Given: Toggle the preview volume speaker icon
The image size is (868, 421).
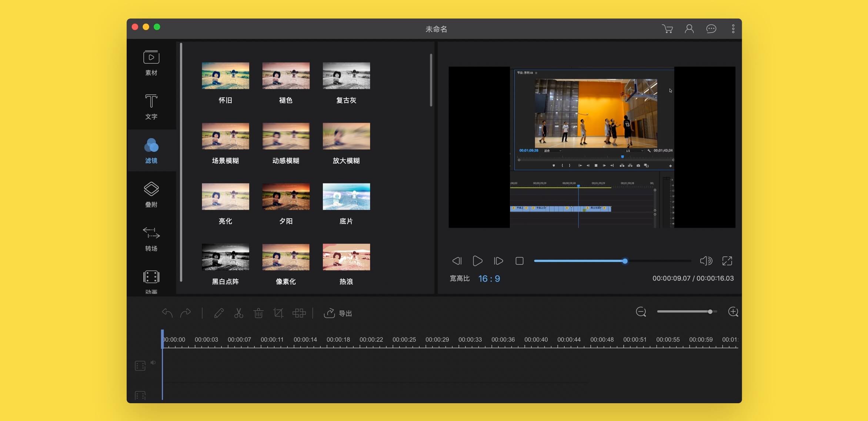Looking at the screenshot, I should 706,261.
